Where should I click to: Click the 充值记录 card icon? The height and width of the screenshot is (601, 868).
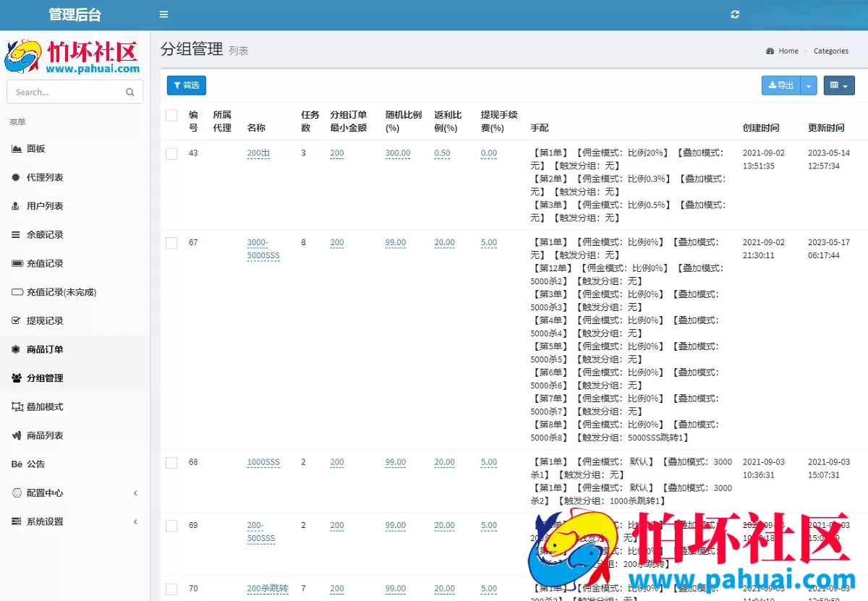pos(17,263)
